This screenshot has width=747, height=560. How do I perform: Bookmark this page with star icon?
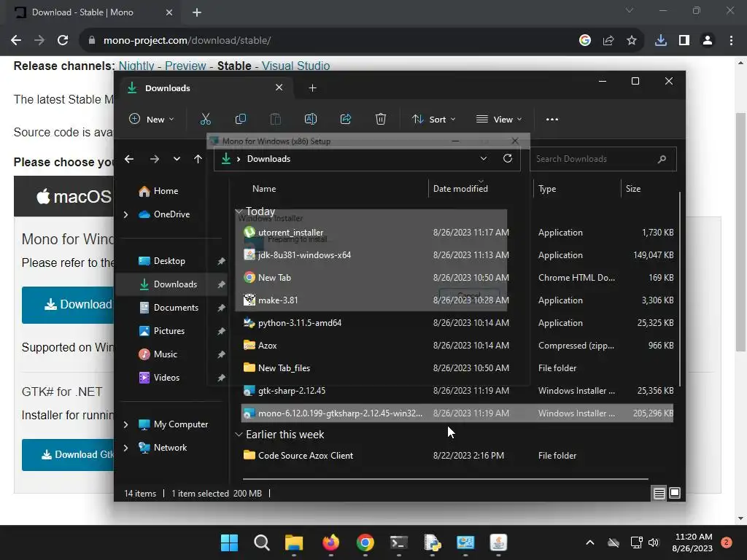click(632, 41)
